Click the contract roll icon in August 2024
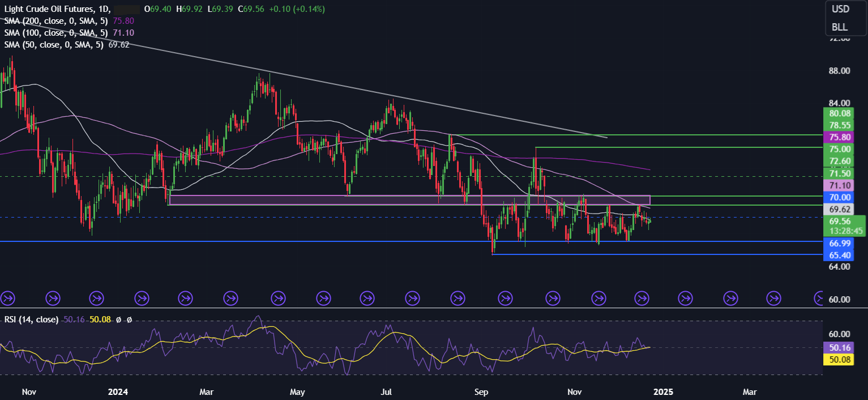This screenshot has height=400, width=868. click(457, 297)
